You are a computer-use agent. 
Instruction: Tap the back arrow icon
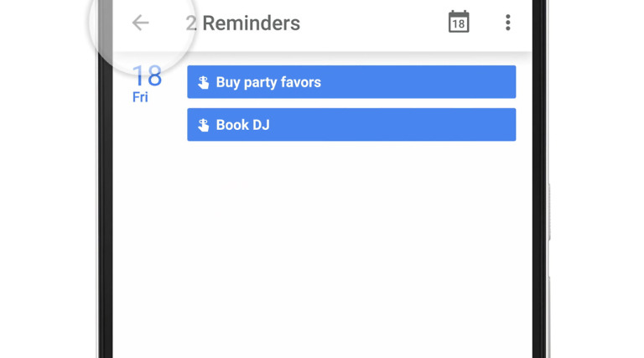tap(140, 23)
